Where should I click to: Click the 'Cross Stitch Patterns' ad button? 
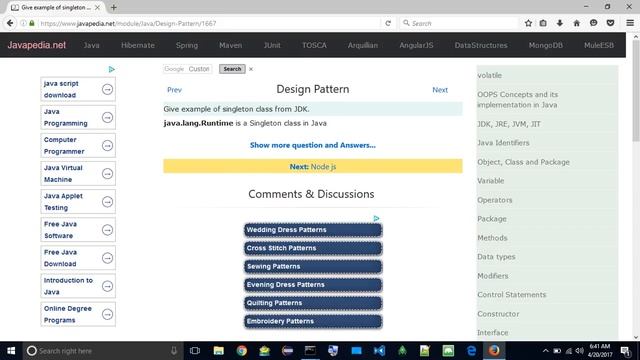(313, 248)
